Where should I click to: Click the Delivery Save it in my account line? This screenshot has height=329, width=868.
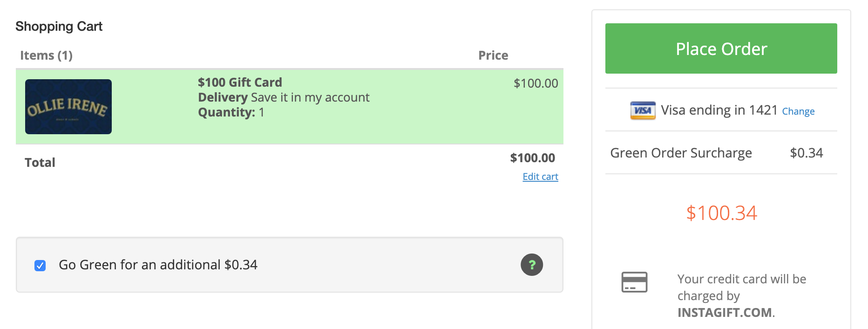pos(284,97)
